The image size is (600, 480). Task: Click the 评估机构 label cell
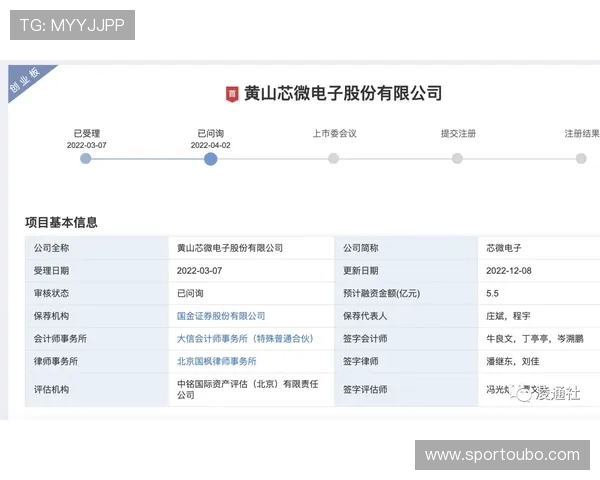tap(97, 390)
